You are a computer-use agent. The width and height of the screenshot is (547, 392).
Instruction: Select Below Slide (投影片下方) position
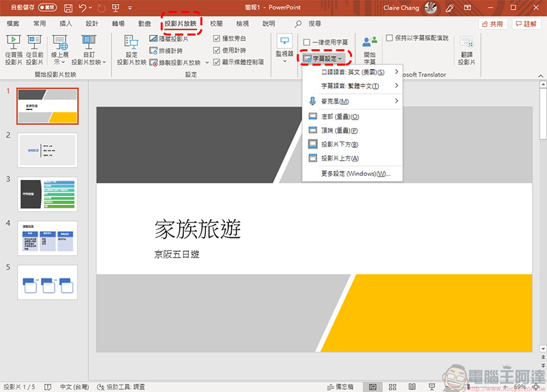click(352, 144)
